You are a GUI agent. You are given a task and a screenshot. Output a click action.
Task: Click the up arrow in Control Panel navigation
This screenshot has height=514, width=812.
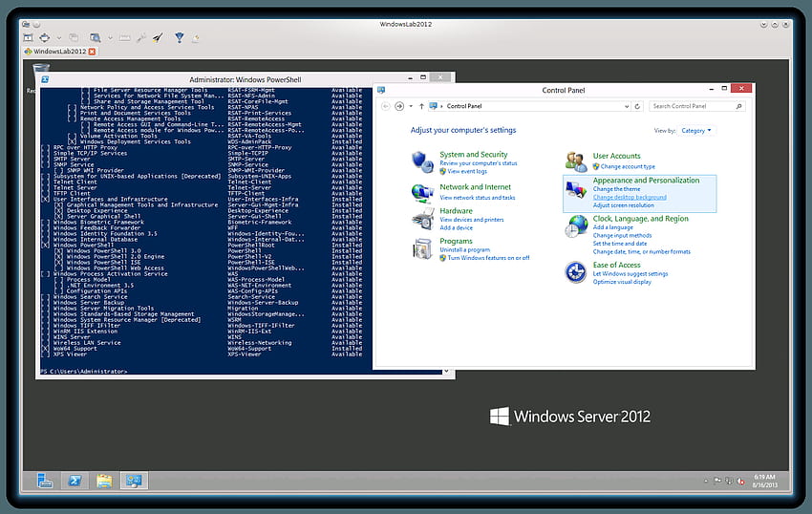421,106
